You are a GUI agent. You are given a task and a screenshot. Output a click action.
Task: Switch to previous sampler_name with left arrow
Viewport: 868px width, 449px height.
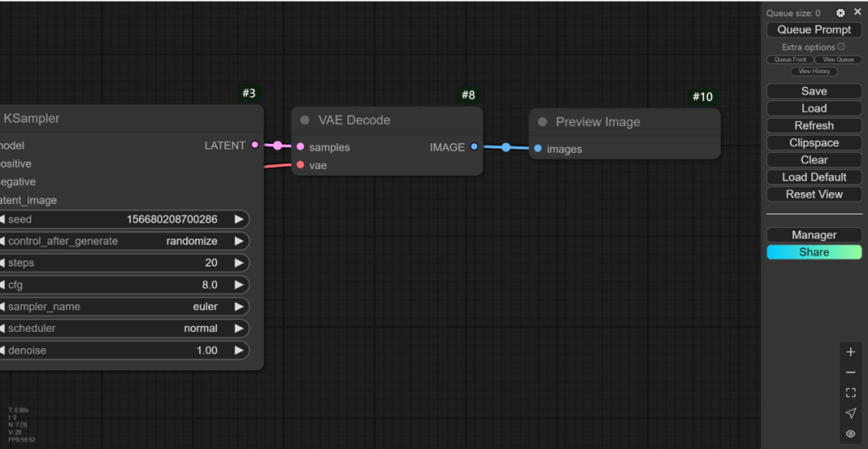(x=2, y=306)
